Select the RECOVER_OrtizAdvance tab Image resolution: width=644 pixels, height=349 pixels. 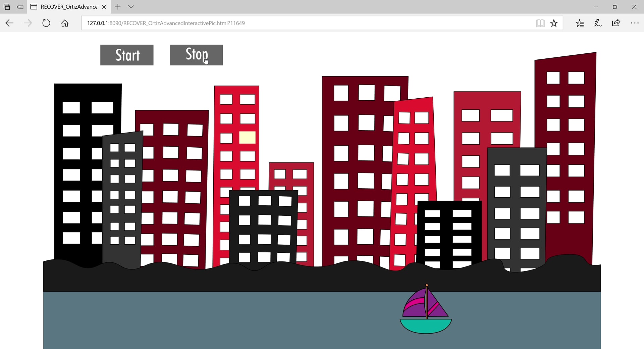tap(69, 7)
